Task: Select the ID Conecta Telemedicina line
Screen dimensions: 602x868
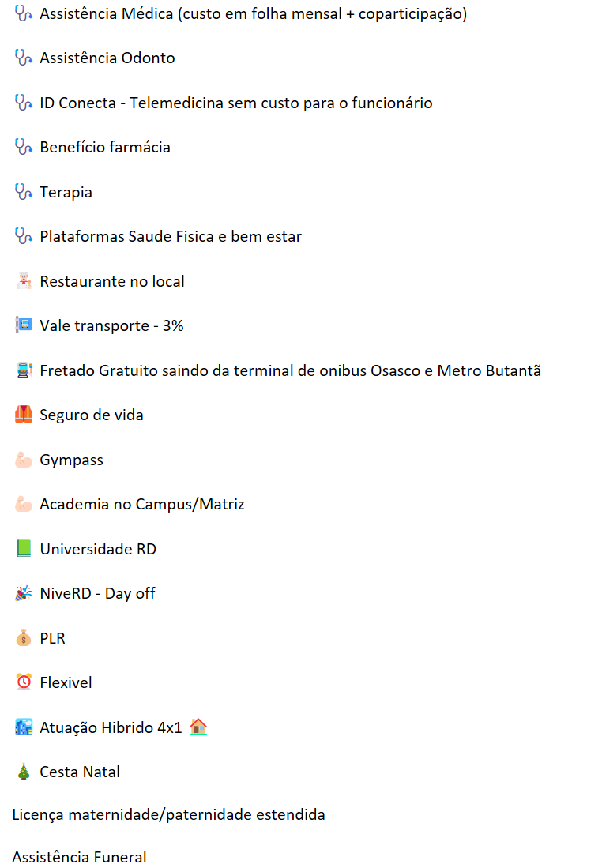Action: click(x=235, y=103)
